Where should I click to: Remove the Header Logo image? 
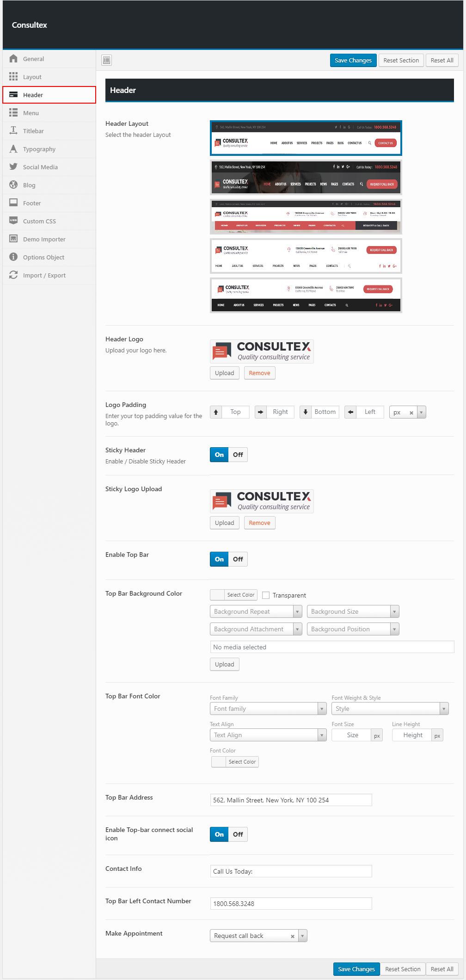pyautogui.click(x=259, y=373)
